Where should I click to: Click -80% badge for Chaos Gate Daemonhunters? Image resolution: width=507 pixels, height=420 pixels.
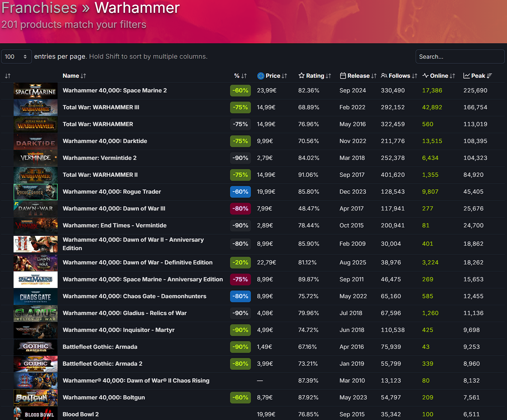pyautogui.click(x=240, y=296)
